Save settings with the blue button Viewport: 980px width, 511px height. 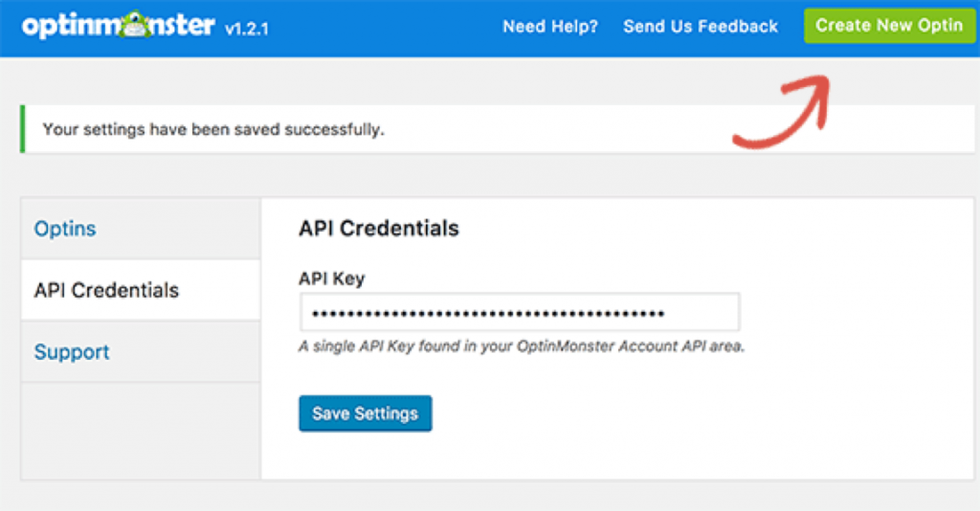point(365,413)
